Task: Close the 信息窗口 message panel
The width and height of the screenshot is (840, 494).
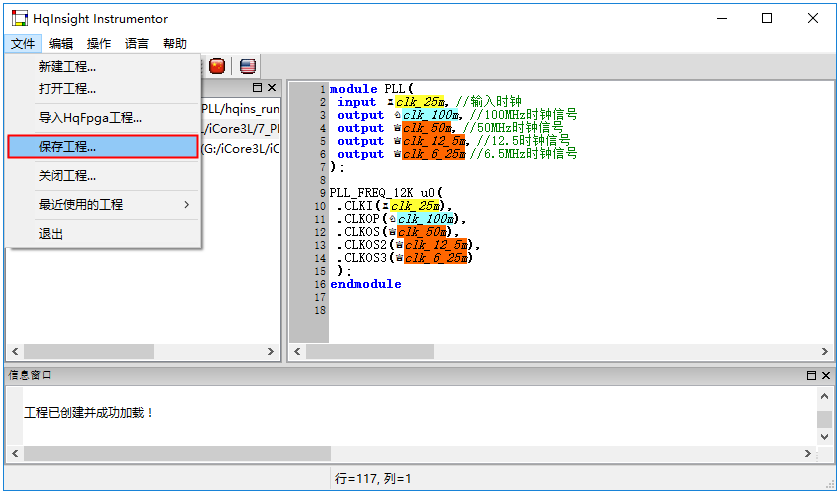Action: 825,375
